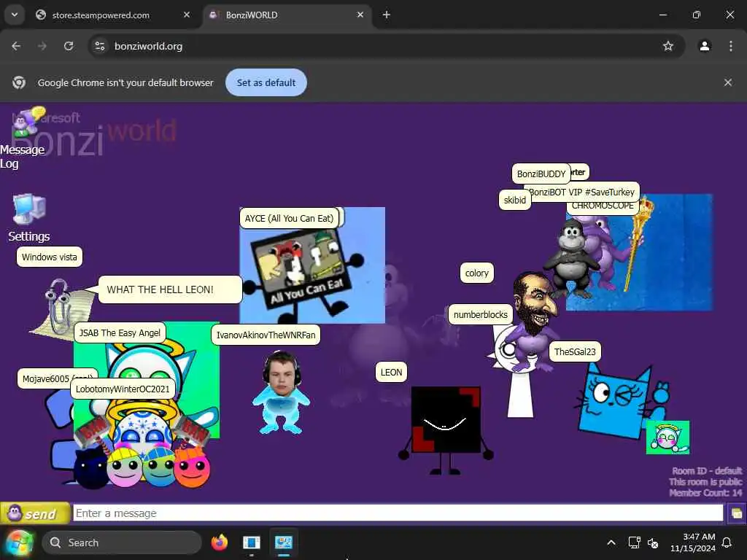Click the Windows vista name tag
747x560 pixels.
50,257
